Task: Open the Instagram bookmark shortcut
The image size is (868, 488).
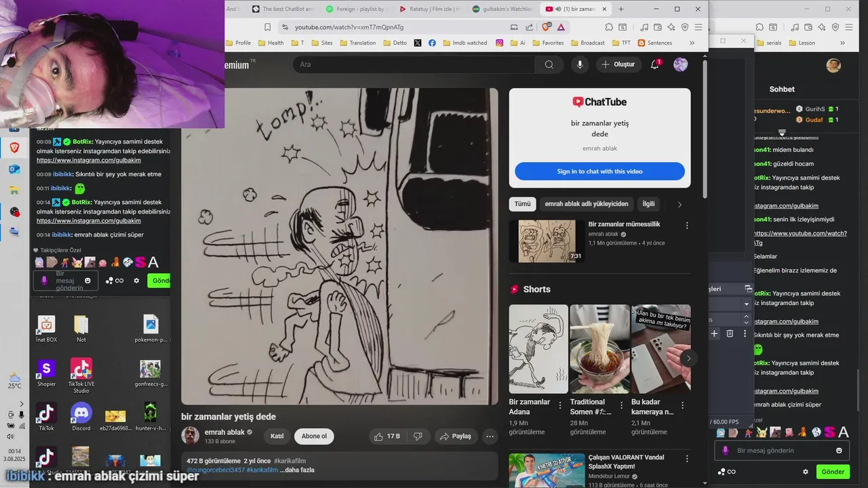Action: tap(499, 43)
